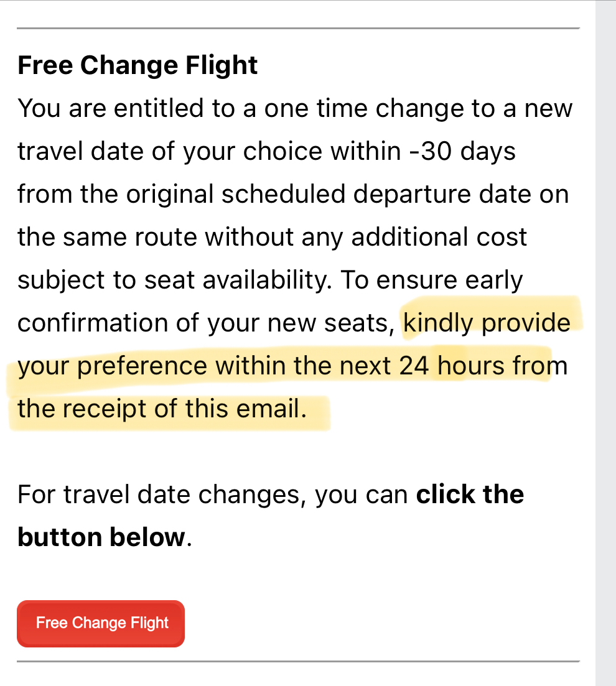Click the horizontal divider below the red button
This screenshot has height=686, width=616.
pyautogui.click(x=298, y=661)
